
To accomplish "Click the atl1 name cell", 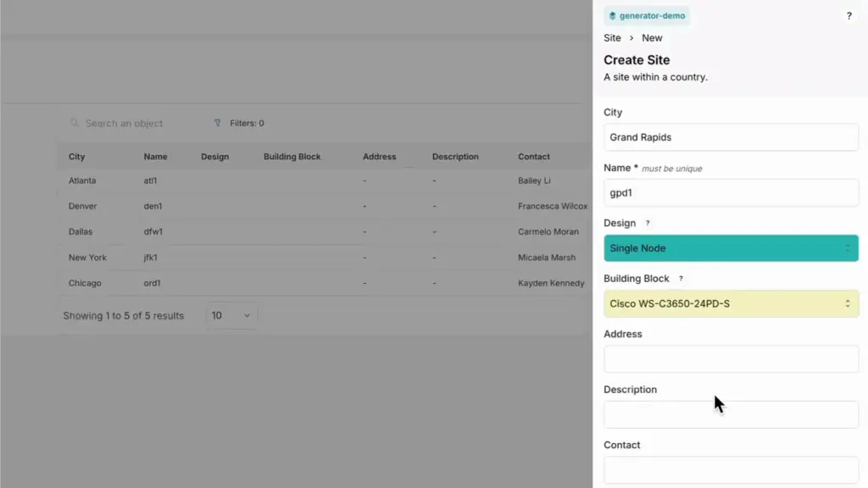I will click(x=150, y=180).
